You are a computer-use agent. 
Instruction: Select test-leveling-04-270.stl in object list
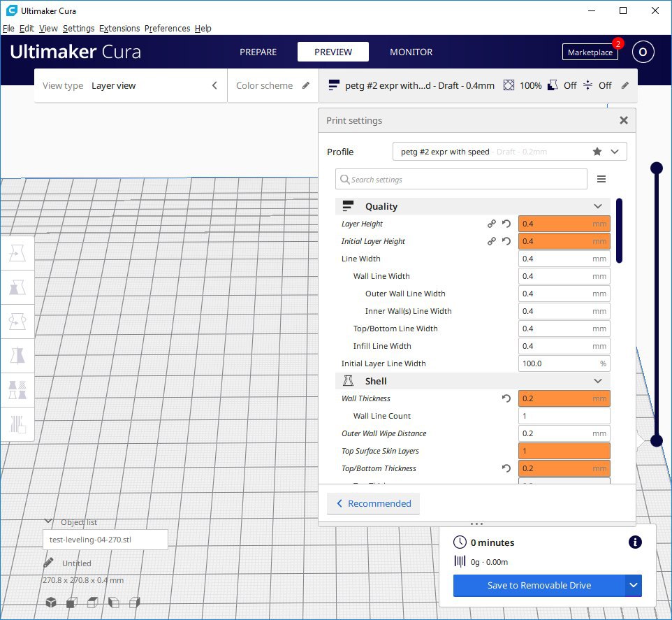coord(105,540)
